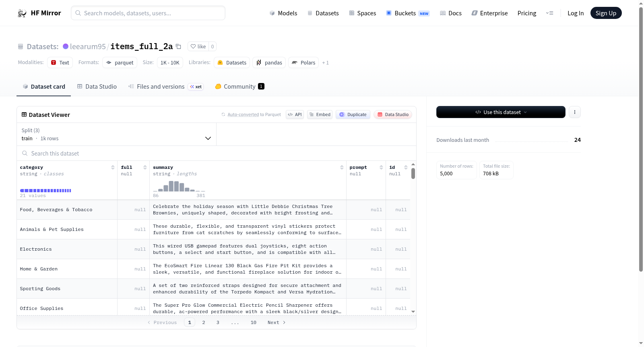Expand the Split train dropdown
The image size is (644, 347).
[116, 134]
